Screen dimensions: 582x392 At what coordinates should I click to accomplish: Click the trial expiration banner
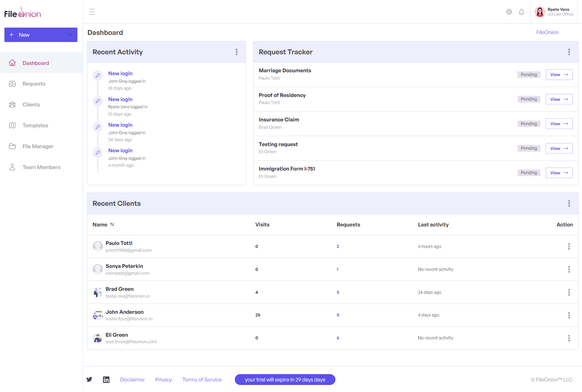click(285, 379)
